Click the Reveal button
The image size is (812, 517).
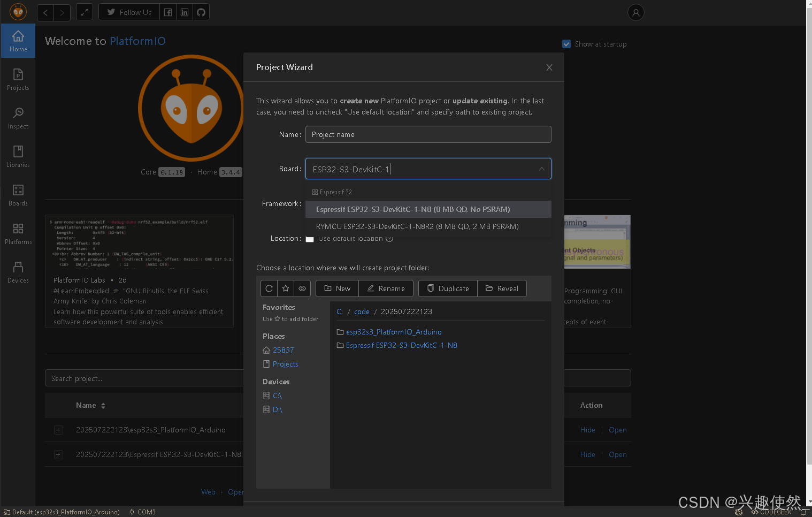502,288
